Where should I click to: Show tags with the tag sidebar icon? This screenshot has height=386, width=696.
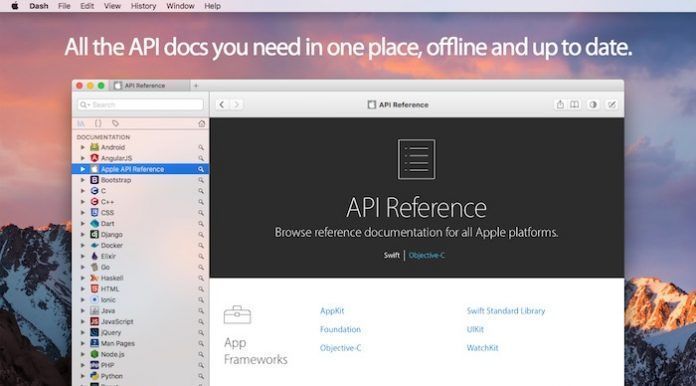[115, 123]
